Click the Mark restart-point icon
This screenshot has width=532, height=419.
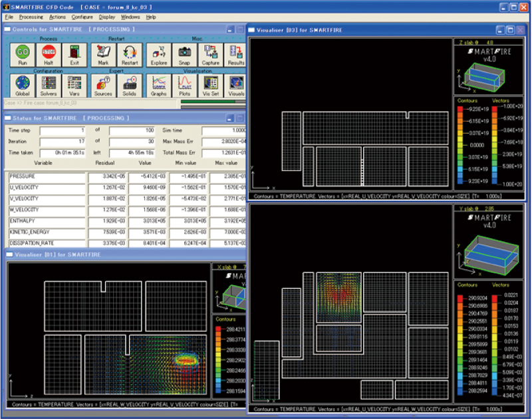click(x=103, y=52)
